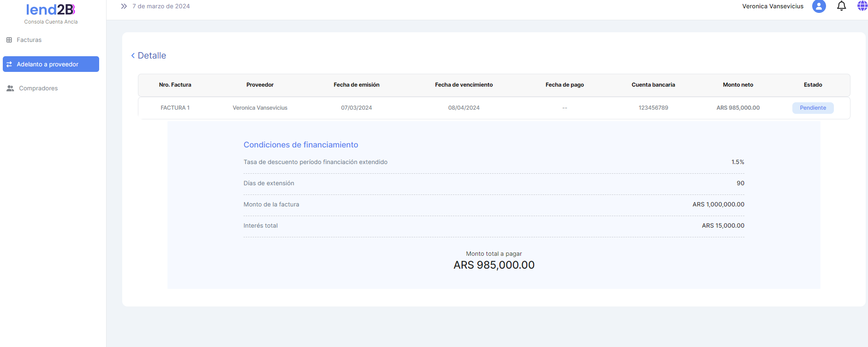Open the Facturas menu item
The width and height of the screenshot is (868, 347).
[x=29, y=40]
